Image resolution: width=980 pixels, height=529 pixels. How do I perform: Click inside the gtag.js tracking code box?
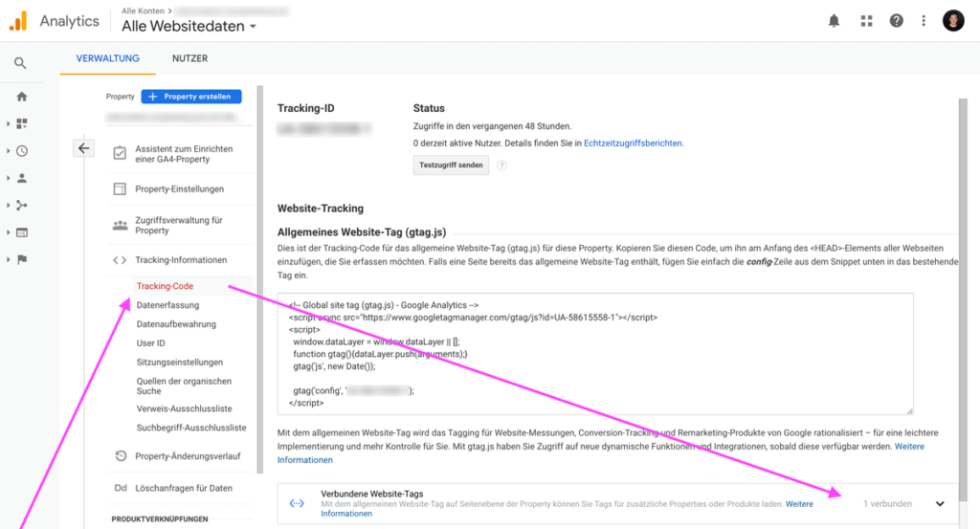point(593,354)
